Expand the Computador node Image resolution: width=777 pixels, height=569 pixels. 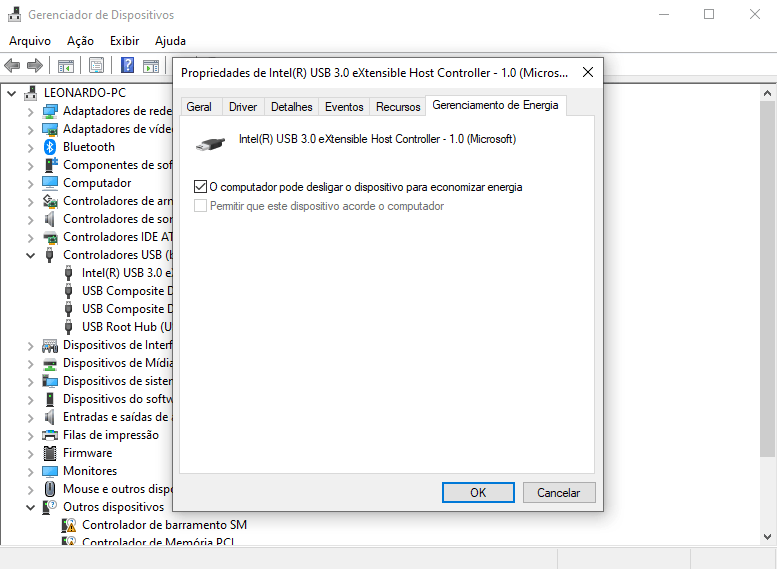(31, 183)
